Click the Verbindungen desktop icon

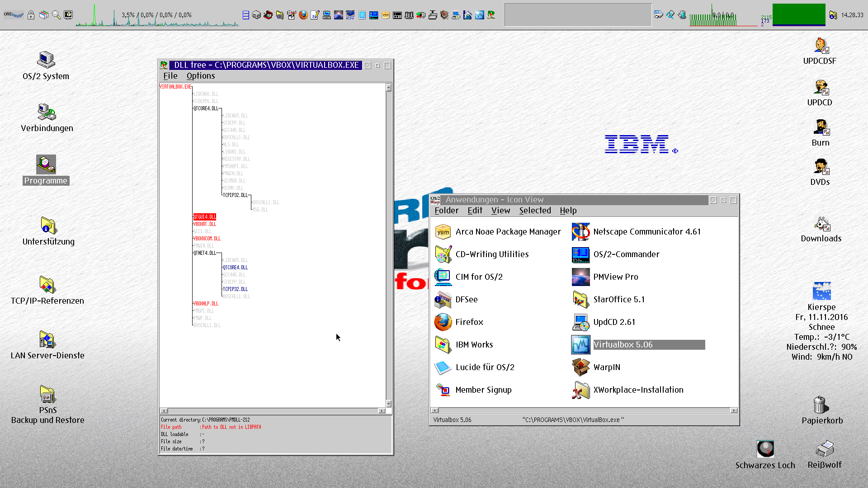pos(47,112)
